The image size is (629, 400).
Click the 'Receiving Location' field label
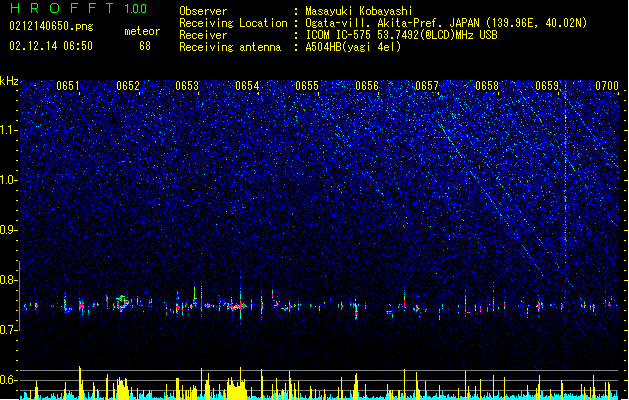(233, 23)
